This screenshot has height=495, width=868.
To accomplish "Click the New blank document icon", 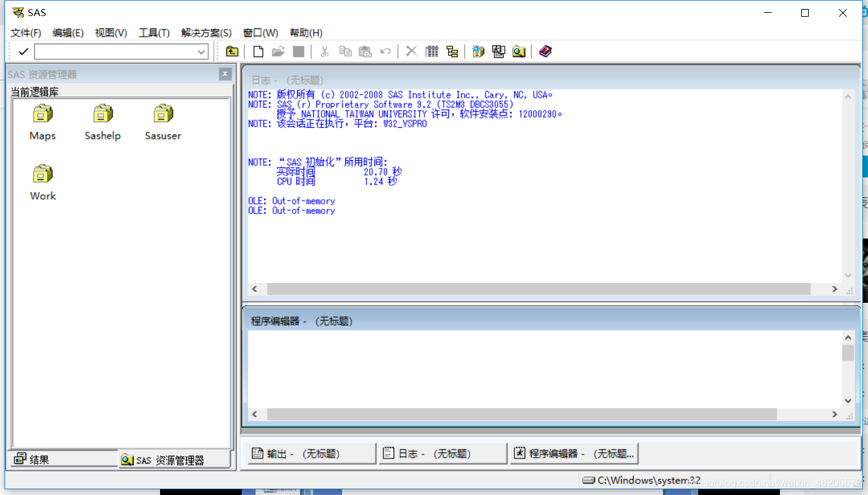I will 258,51.
